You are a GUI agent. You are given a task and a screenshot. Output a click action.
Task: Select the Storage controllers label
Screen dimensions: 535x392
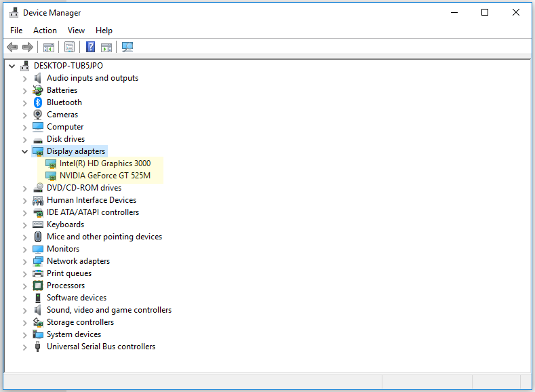click(x=80, y=322)
